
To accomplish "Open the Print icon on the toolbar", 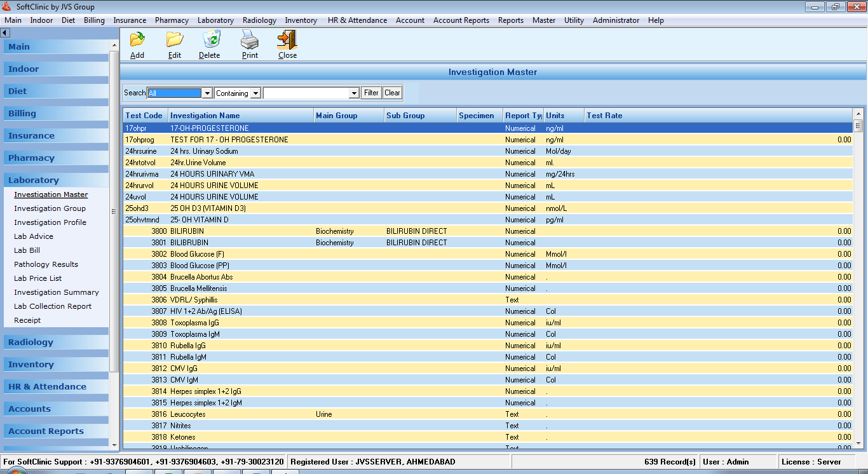I will click(x=249, y=44).
